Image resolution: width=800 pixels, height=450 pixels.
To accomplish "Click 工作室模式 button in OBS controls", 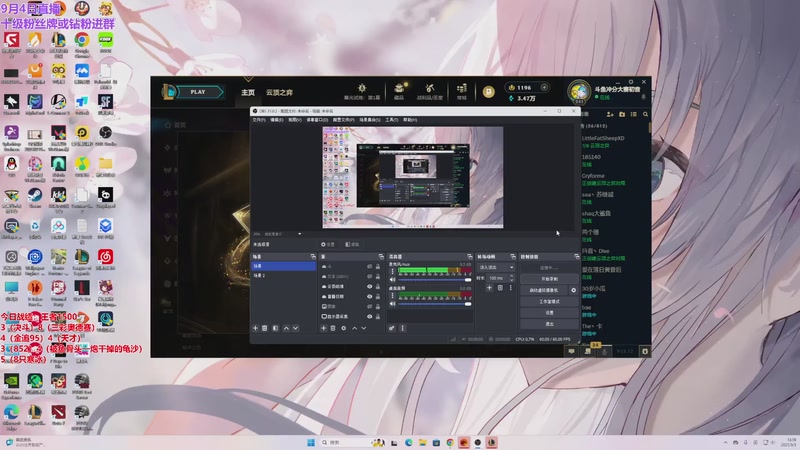I will coord(549,301).
